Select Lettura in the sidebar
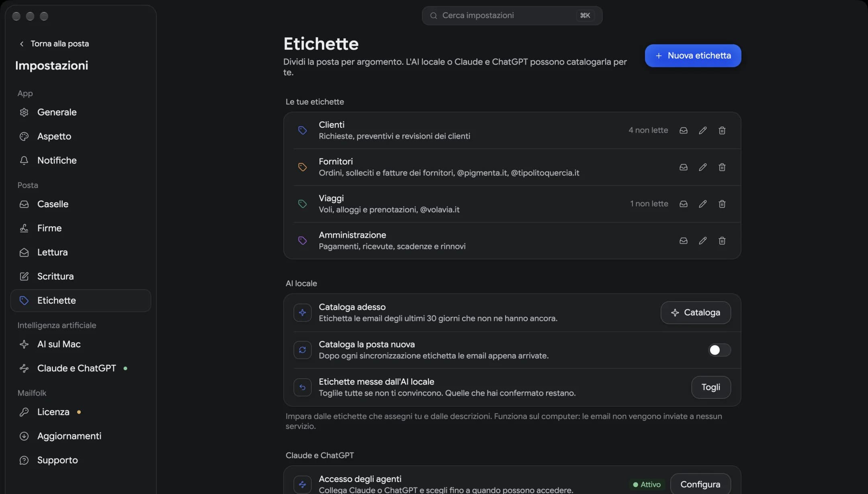This screenshot has height=494, width=868. (x=80, y=252)
